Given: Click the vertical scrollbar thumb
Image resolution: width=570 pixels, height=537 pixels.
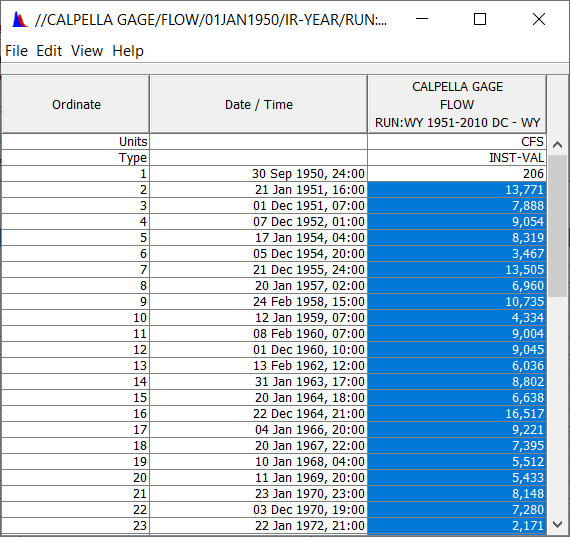Looking at the screenshot, I should point(557,226).
